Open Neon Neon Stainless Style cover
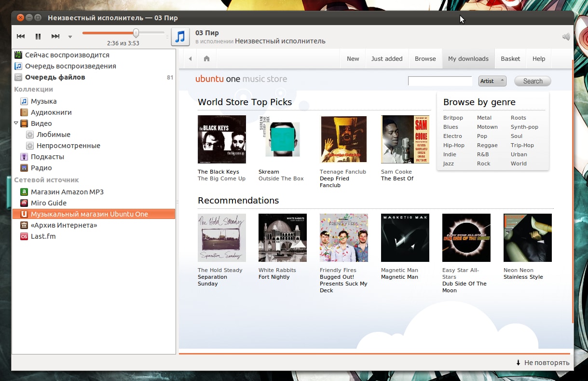Viewport: 588px width, 381px height. coord(528,238)
